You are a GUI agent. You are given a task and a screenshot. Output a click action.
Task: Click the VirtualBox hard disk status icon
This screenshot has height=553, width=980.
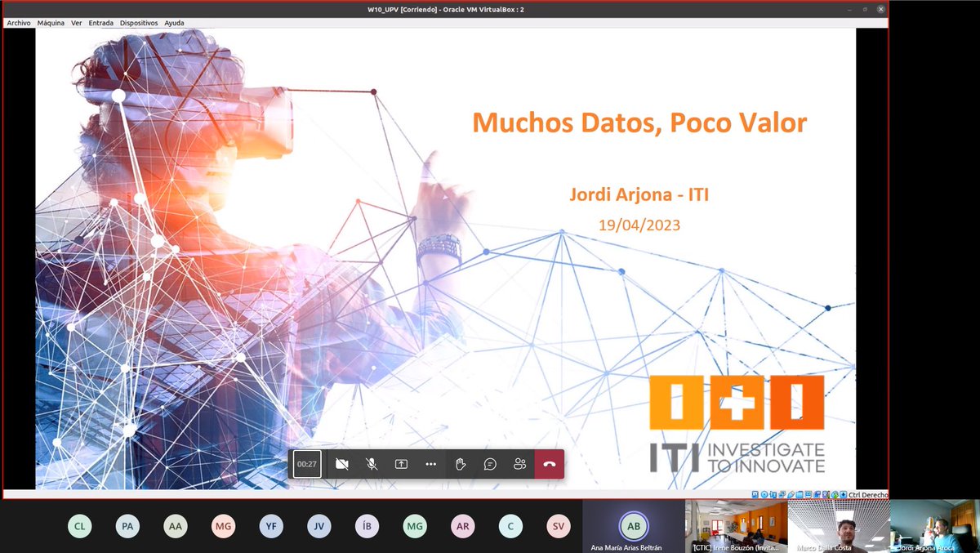[x=755, y=494]
